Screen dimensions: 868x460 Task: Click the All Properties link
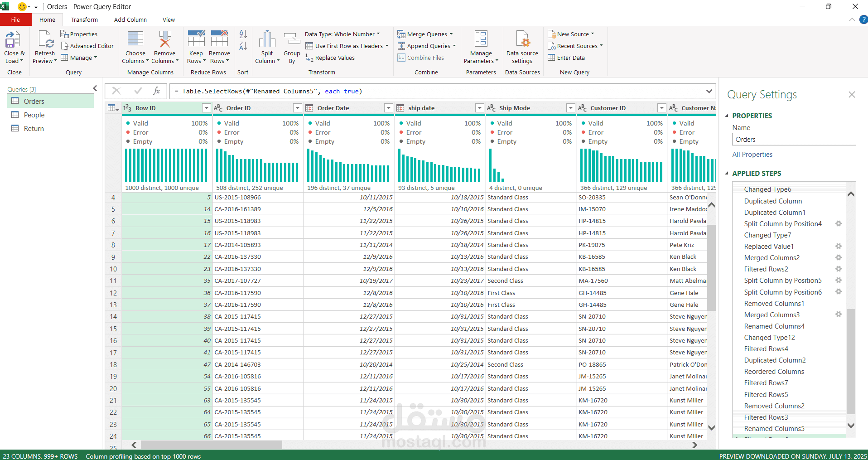point(752,155)
